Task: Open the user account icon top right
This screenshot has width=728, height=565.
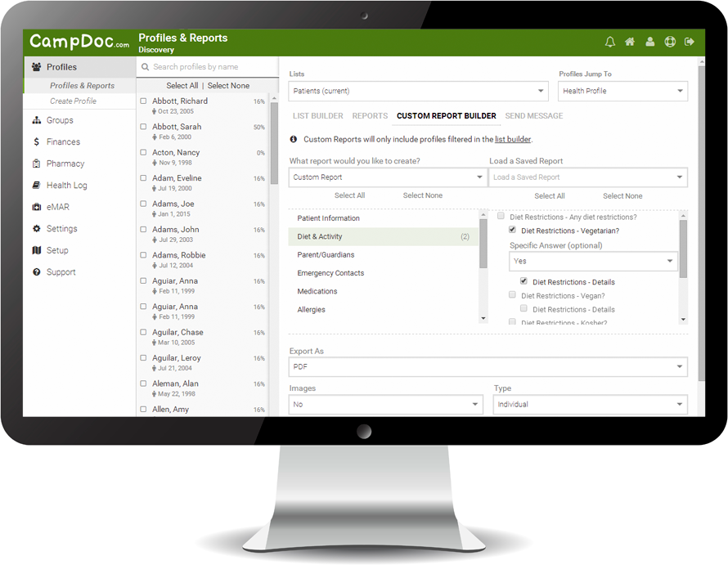Action: (650, 39)
